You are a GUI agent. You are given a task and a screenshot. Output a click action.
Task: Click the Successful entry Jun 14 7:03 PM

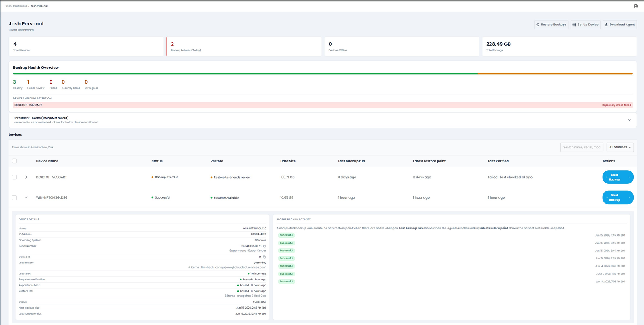[x=287, y=282]
